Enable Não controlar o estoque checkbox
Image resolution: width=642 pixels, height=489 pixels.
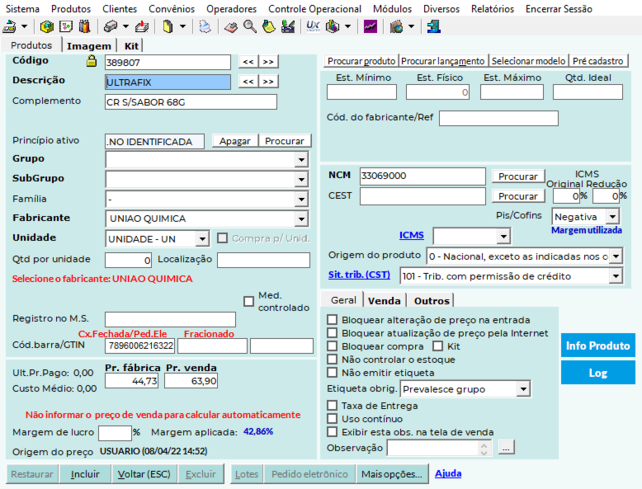[332, 359]
